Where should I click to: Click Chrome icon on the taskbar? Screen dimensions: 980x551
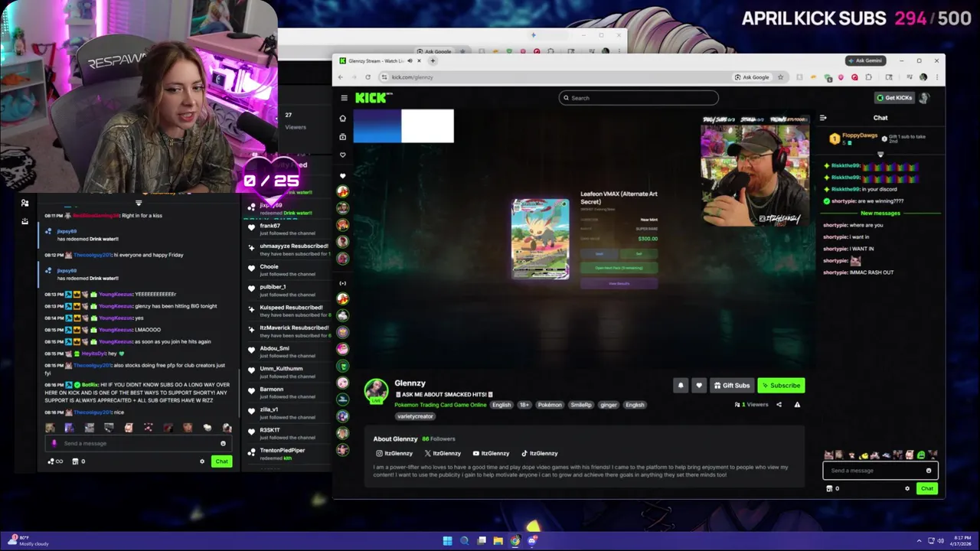[x=514, y=541]
